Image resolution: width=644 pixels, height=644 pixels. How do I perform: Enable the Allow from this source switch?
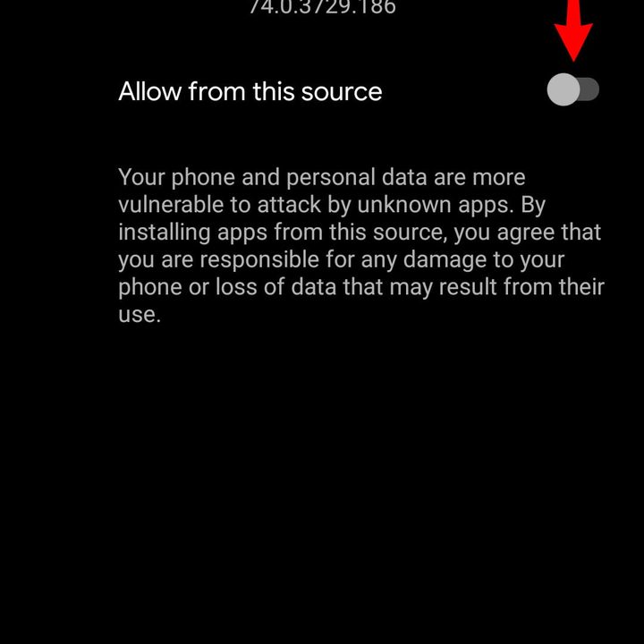pyautogui.click(x=573, y=89)
